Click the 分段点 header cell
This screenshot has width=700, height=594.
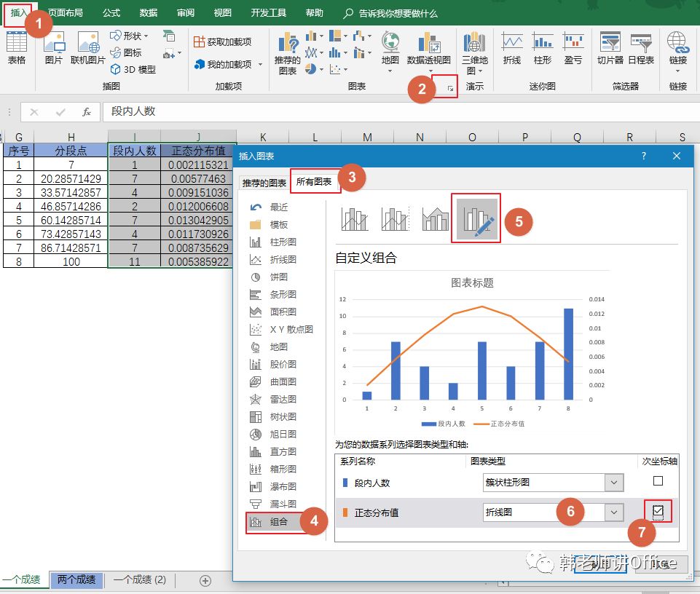(71, 151)
